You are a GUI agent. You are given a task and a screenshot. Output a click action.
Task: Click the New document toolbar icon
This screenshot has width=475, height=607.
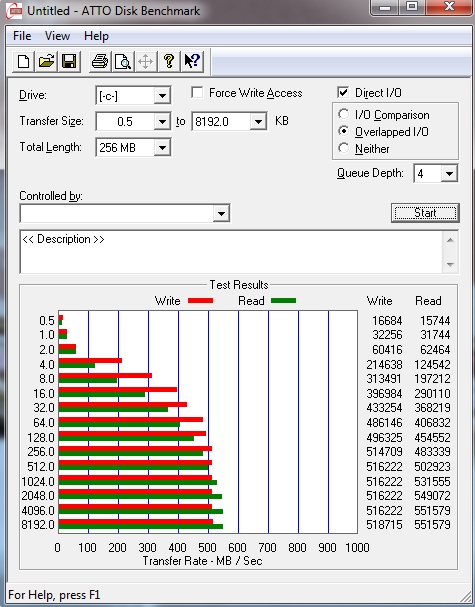23,62
